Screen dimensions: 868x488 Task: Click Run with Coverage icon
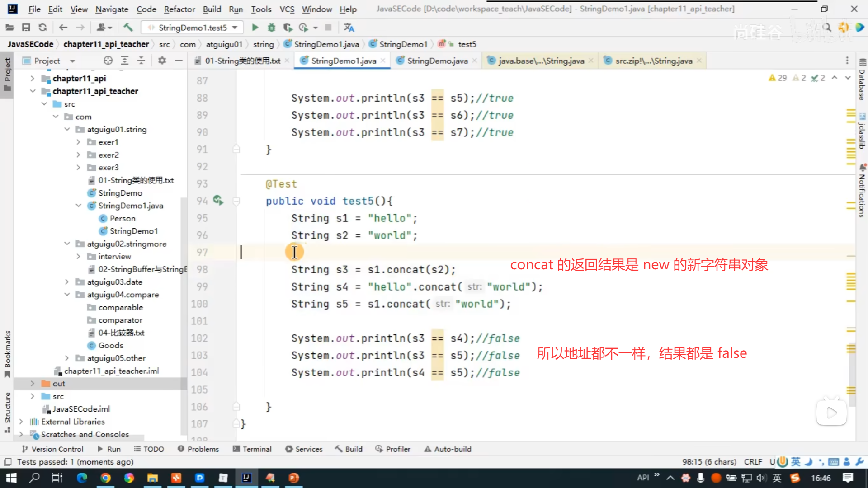click(288, 28)
